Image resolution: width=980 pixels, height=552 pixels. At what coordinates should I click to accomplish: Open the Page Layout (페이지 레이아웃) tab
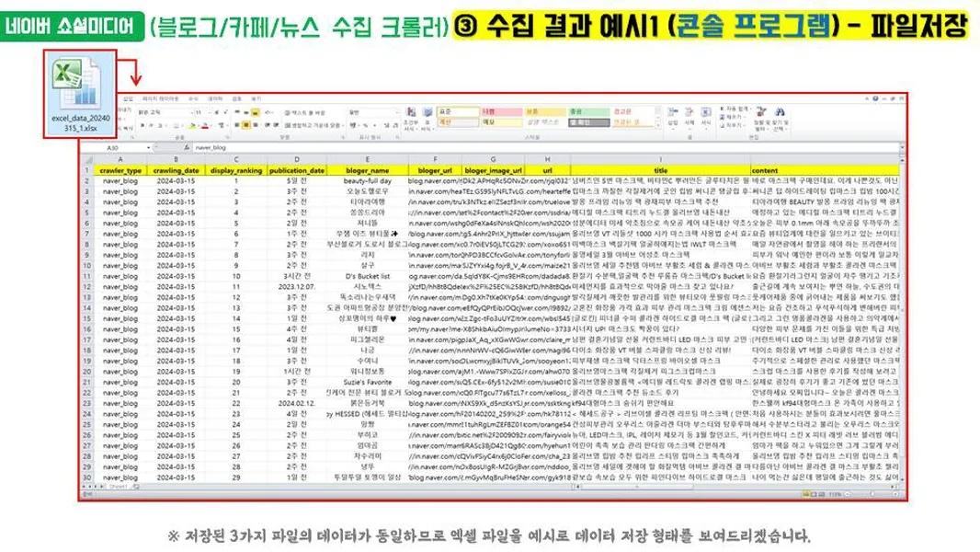[x=160, y=98]
